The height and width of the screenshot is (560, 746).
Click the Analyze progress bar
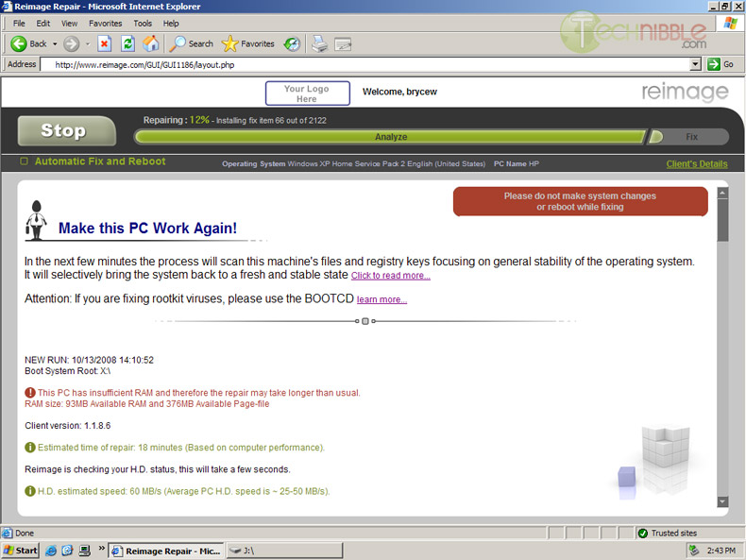pyautogui.click(x=390, y=137)
